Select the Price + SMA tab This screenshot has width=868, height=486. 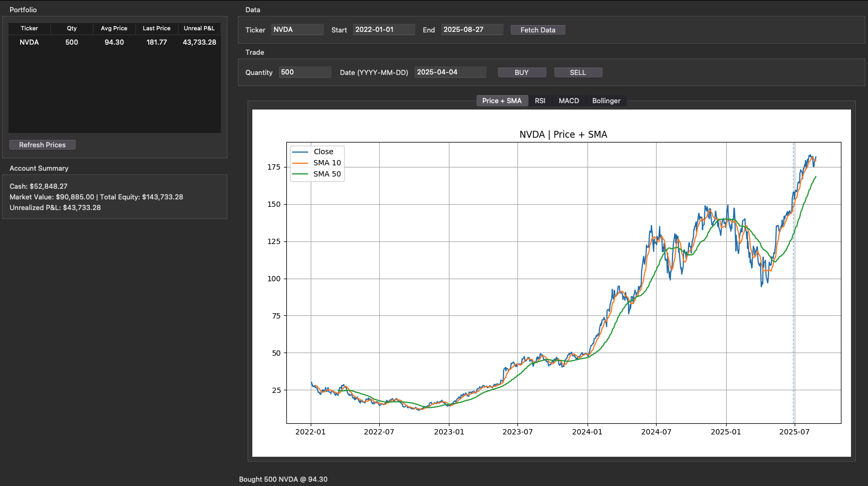click(x=501, y=100)
